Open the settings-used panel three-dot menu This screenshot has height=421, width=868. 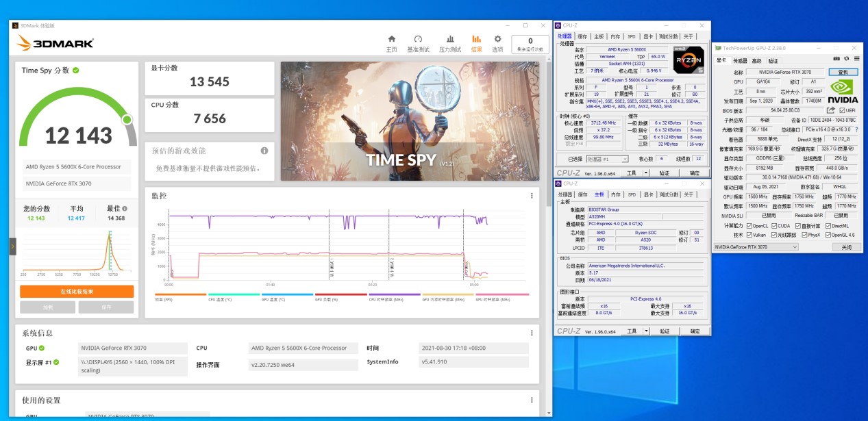coord(532,400)
